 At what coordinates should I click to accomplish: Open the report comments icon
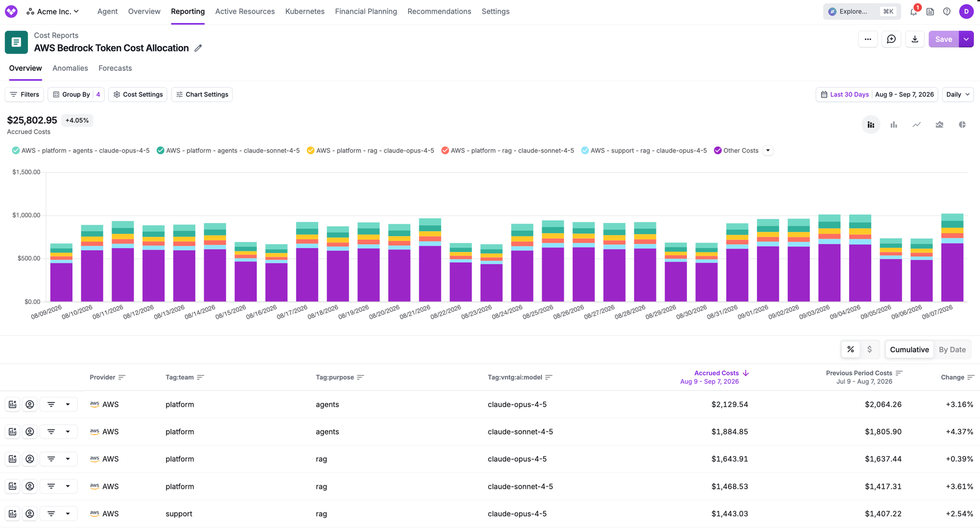click(x=891, y=39)
